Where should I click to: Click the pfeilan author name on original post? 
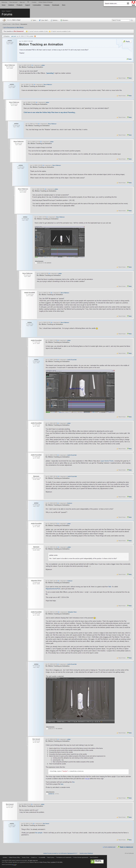tap(10, 40)
